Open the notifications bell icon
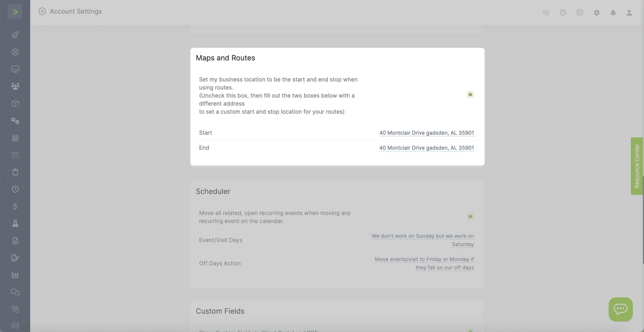This screenshot has height=332, width=644. (613, 13)
